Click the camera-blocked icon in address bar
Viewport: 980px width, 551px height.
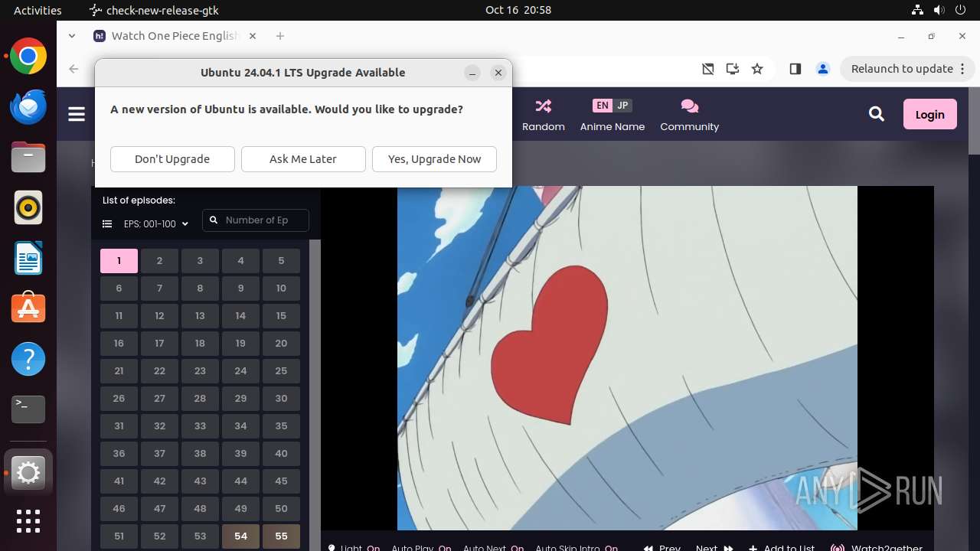(708, 69)
